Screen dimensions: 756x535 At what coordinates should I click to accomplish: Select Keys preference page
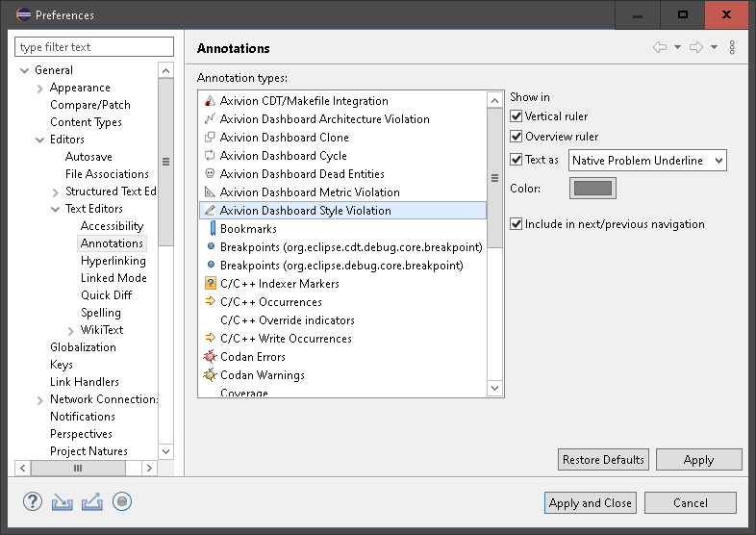(62, 365)
